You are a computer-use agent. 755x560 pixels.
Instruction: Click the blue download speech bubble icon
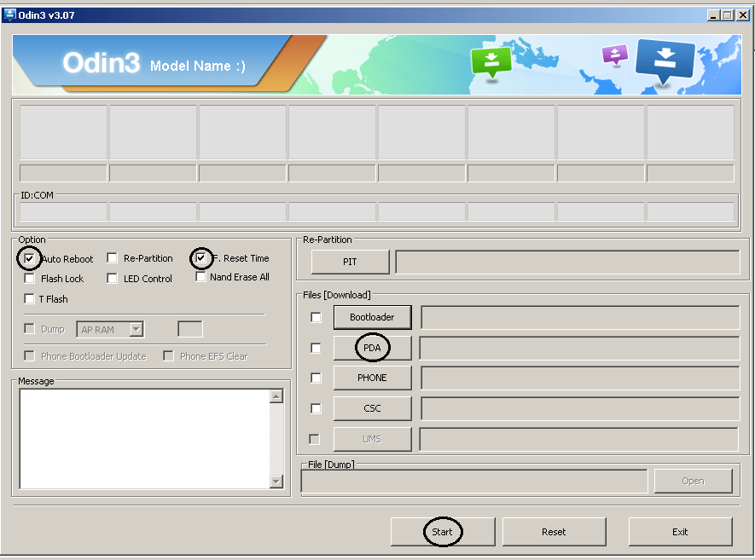coord(665,61)
